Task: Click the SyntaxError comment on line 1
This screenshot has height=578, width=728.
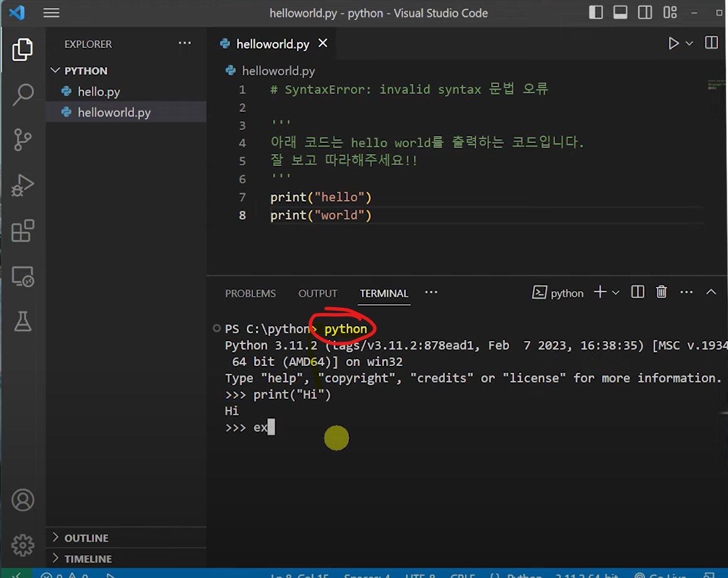Action: tap(409, 89)
